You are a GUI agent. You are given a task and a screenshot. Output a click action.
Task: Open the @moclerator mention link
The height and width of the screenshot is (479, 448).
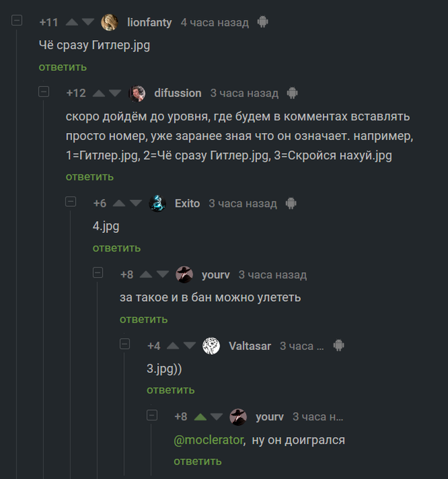pyautogui.click(x=209, y=440)
